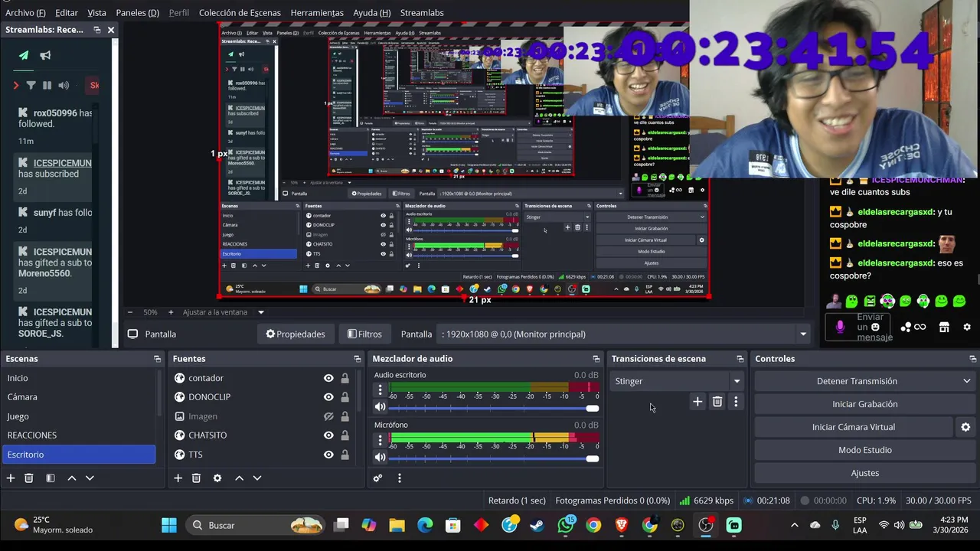Open Filtros for selected source

click(364, 334)
